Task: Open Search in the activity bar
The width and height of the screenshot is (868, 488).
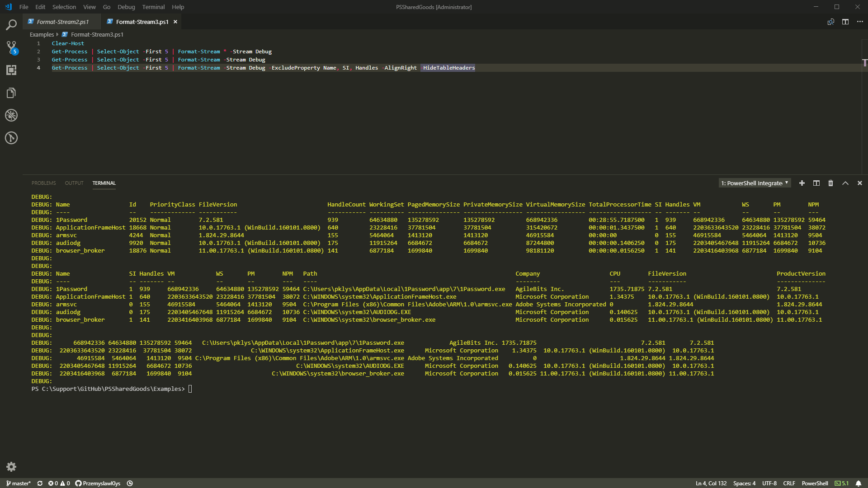Action: pyautogui.click(x=11, y=25)
